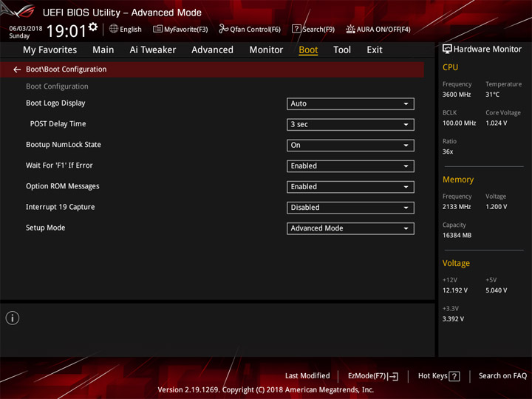Click the Capacity 16384 MB value
Image resolution: width=532 pixels, height=399 pixels.
click(457, 236)
